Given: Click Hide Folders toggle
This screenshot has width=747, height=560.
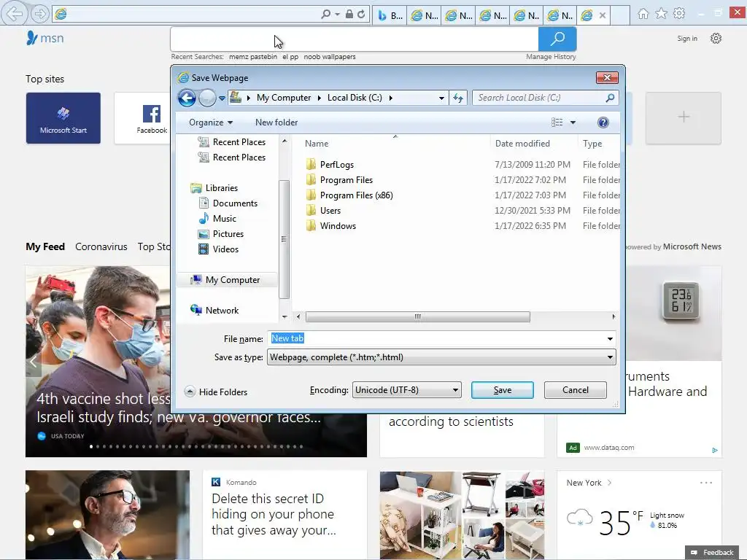Looking at the screenshot, I should click(216, 392).
